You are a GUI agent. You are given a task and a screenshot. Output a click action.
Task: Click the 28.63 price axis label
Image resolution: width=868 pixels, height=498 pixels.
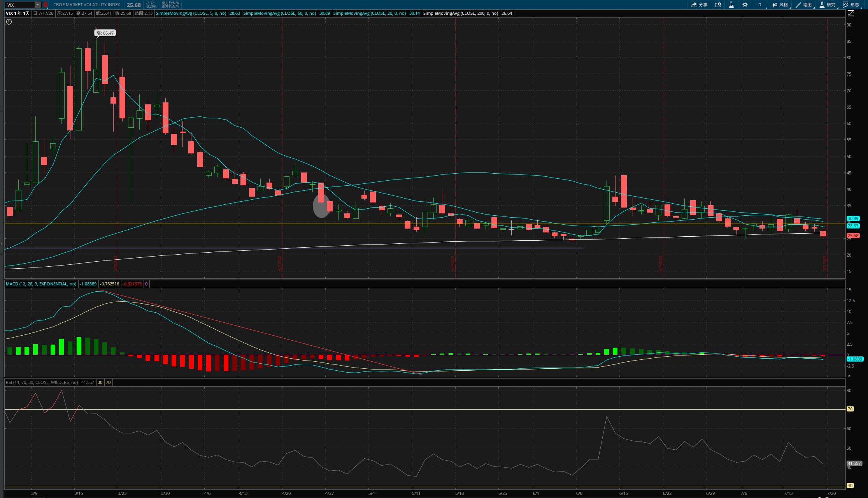pos(853,226)
